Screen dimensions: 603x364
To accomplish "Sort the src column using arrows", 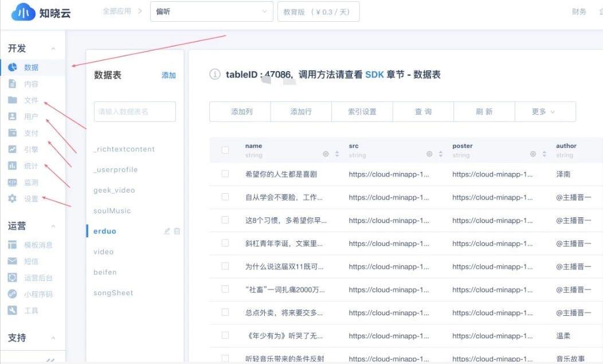I will (440, 154).
